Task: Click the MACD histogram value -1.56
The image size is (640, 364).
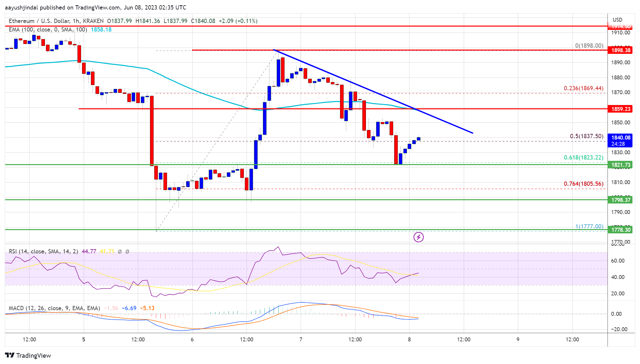Action: point(111,308)
